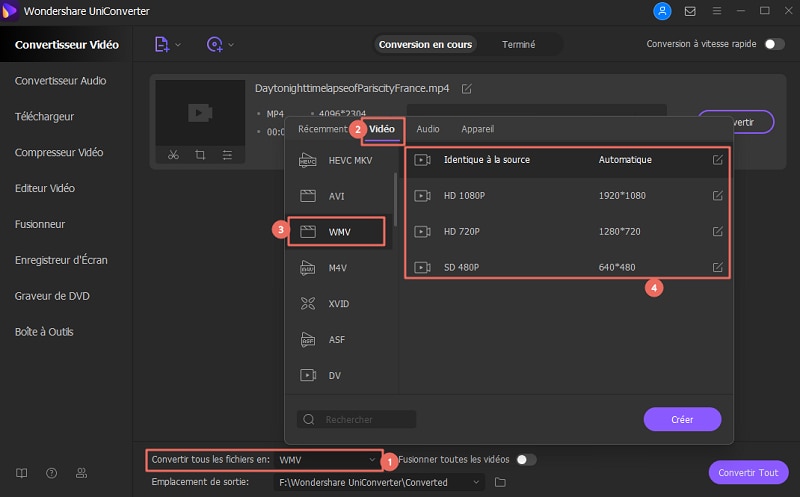Select the ASF format
The width and height of the screenshot is (800, 497).
click(339, 339)
